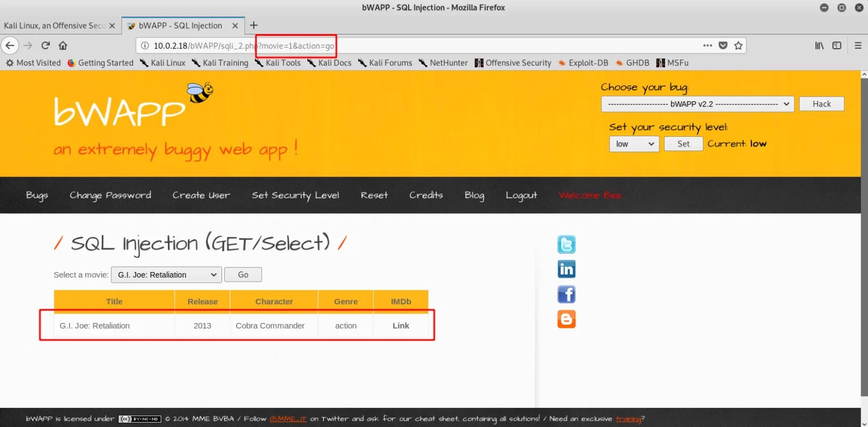Click the Blogger icon
868x427 pixels.
coord(566,320)
